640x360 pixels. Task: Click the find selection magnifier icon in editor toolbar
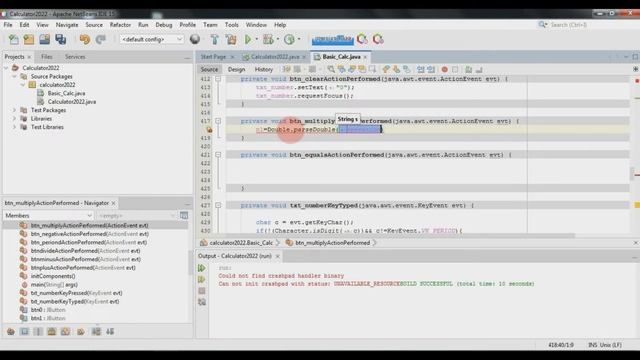(331, 69)
